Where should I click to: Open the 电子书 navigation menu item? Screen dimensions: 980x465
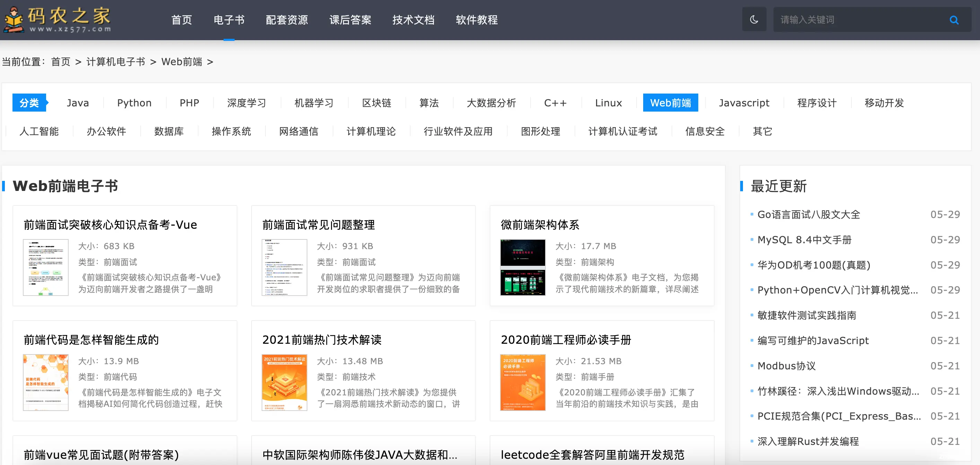[x=229, y=19]
